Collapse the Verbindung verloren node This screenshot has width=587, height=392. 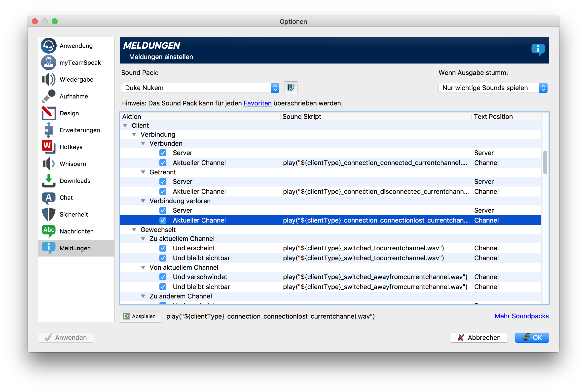click(143, 201)
